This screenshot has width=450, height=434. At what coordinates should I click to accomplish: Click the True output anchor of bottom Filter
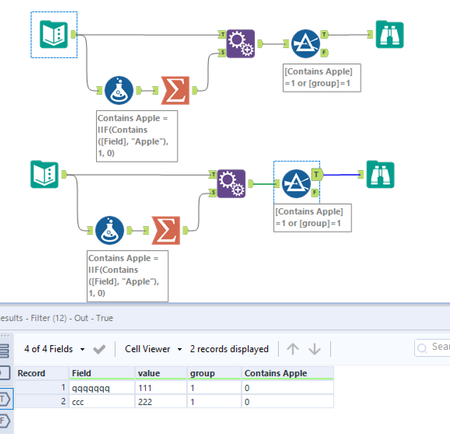(317, 174)
